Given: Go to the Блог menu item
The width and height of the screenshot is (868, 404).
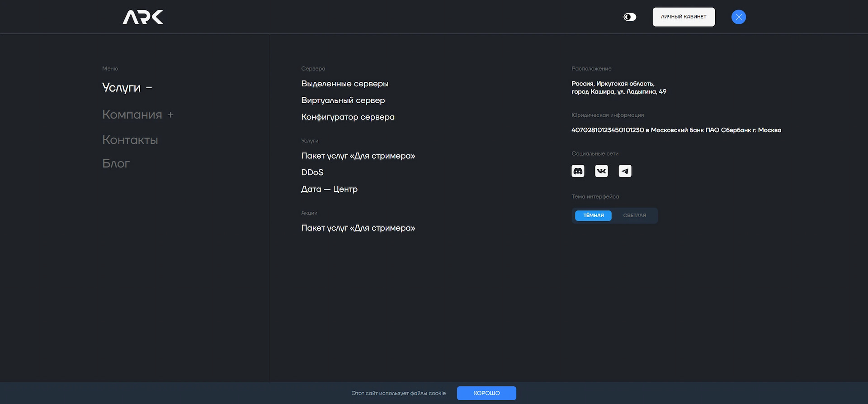Looking at the screenshot, I should pyautogui.click(x=116, y=164).
